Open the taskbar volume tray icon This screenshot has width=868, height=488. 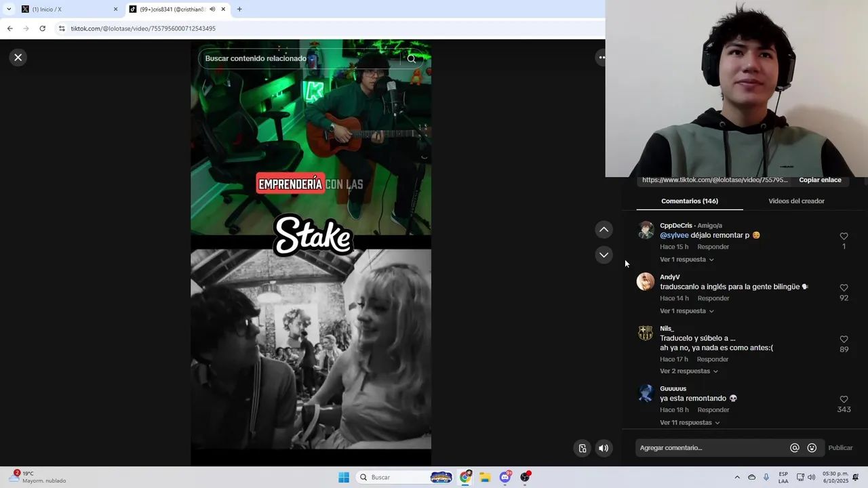point(812,477)
